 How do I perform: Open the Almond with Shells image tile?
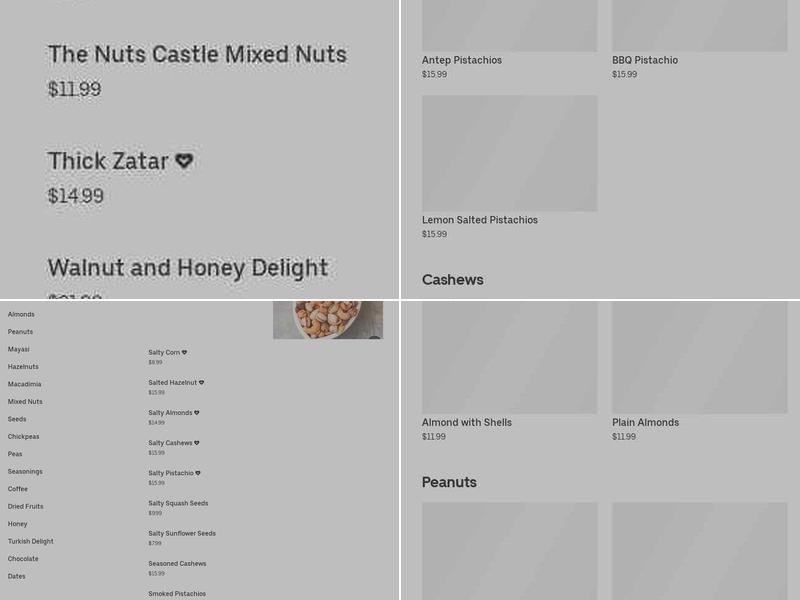509,357
